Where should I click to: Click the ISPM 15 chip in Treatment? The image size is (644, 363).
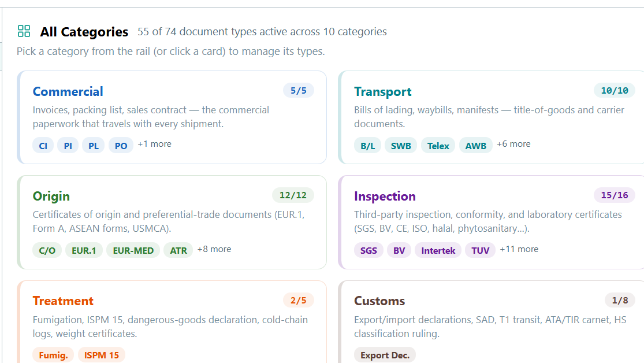102,355
